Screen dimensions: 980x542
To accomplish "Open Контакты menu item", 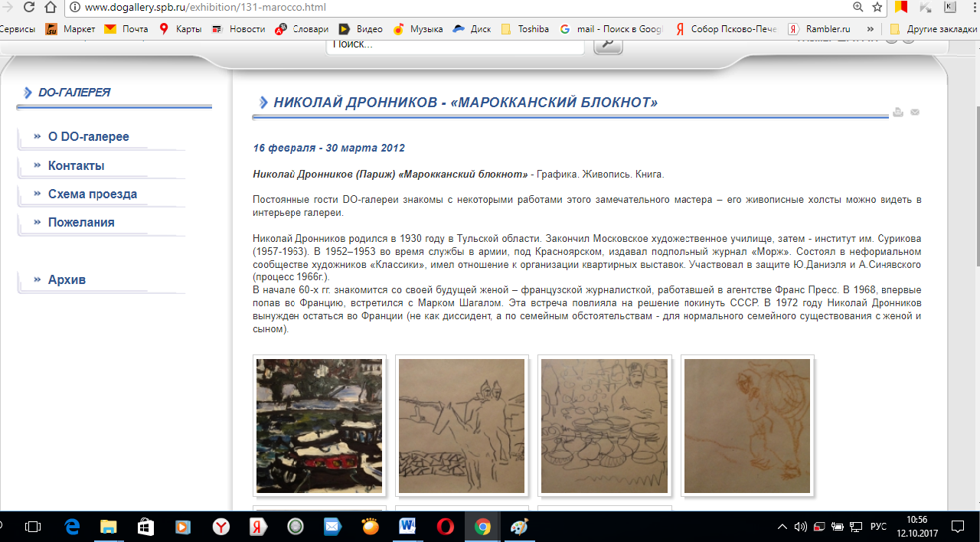I will 76,165.
